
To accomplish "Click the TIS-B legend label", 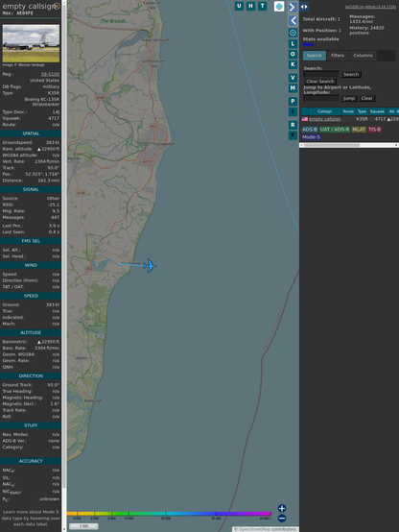I will [x=374, y=130].
